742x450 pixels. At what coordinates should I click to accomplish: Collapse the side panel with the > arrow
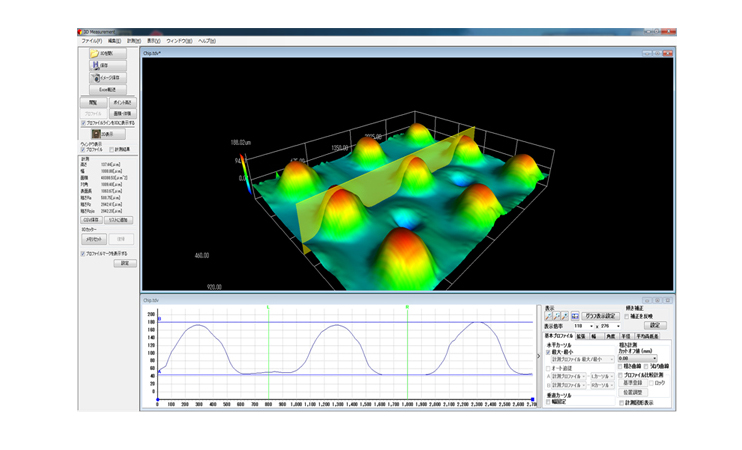pyautogui.click(x=539, y=356)
